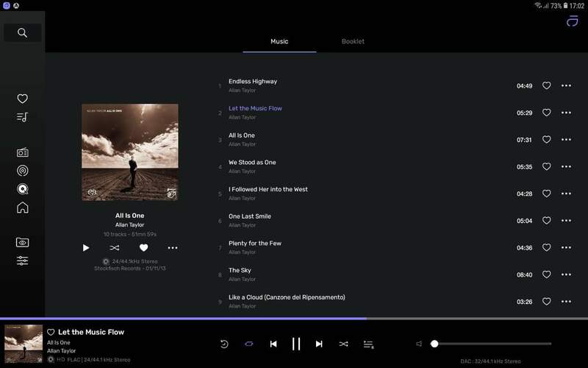
Task: Toggle favorite on the All Is One album
Action: 143,248
